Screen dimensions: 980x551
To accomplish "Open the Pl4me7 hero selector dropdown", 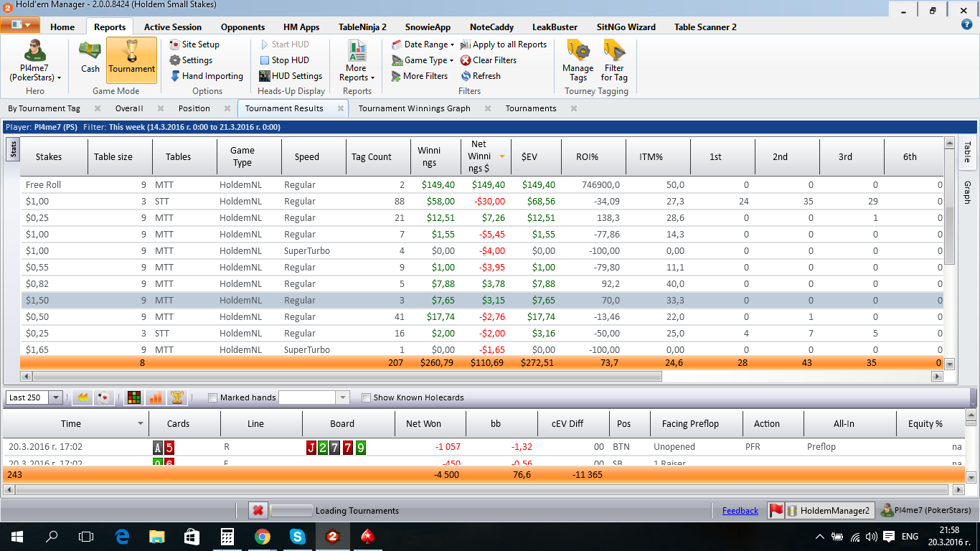I will (34, 62).
